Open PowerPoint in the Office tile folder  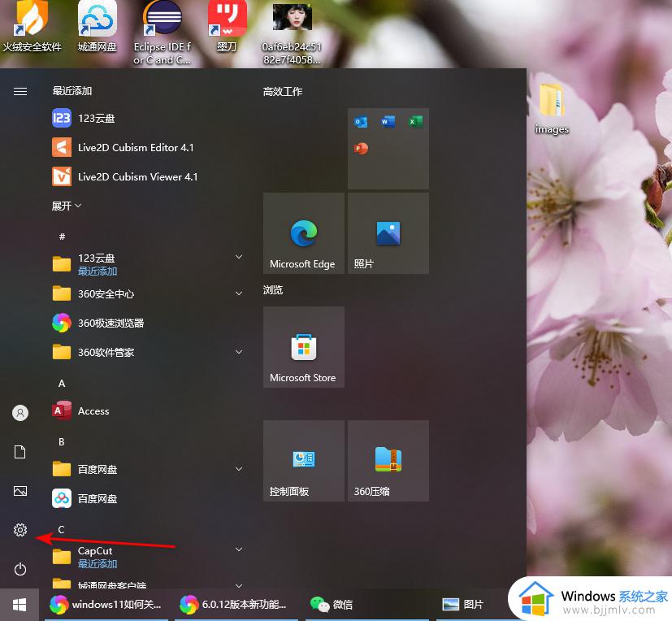(x=361, y=149)
